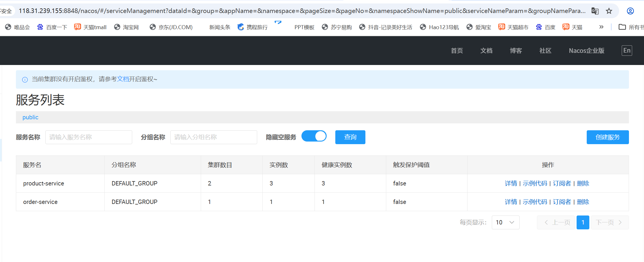This screenshot has width=644, height=262.
Task: View 示例代码 for product-service
Action: click(535, 183)
